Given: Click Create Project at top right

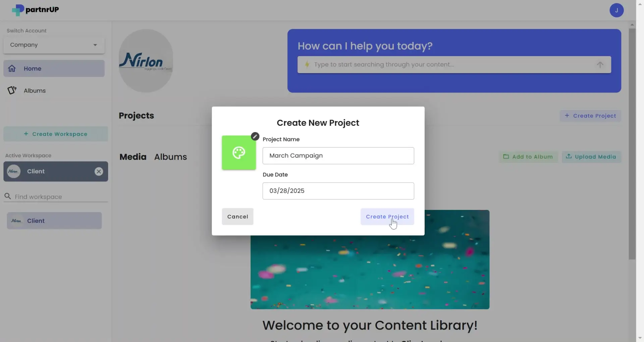Looking at the screenshot, I should pyautogui.click(x=591, y=115).
